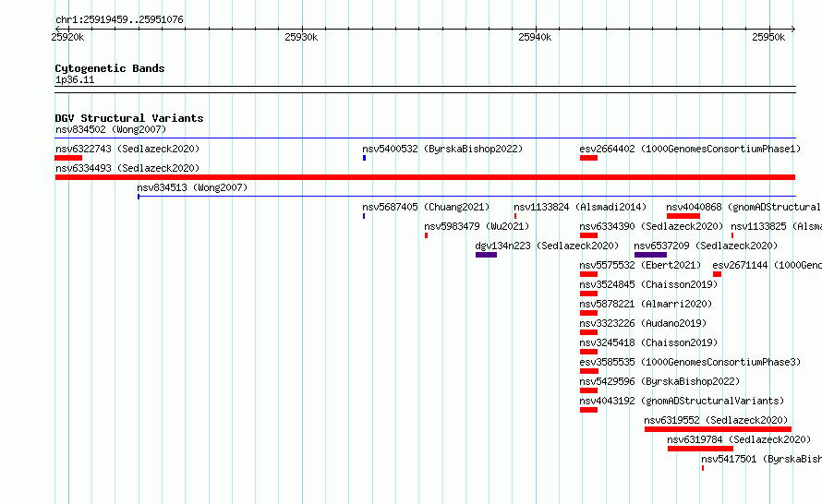Click the nsv3245418 (Chaisson2019) label
The image size is (822, 504).
point(648,342)
